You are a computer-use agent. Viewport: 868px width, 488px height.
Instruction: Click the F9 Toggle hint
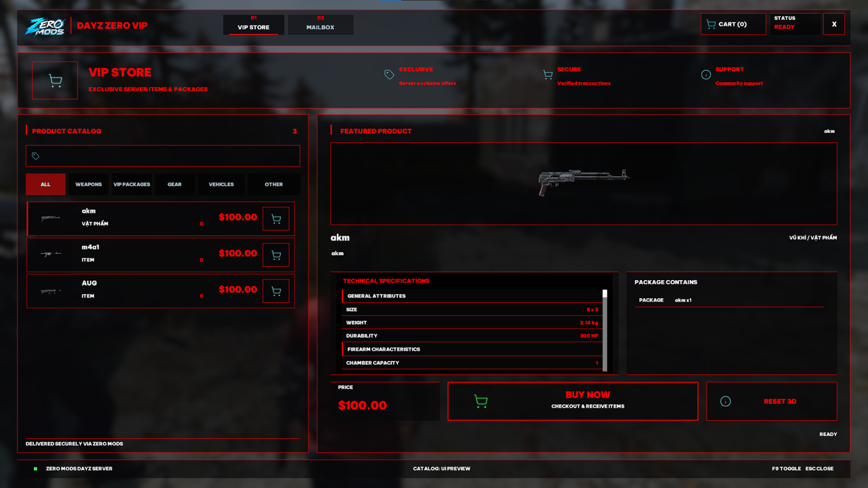click(x=786, y=469)
